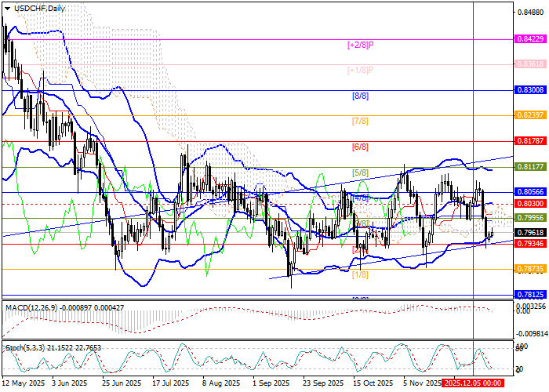Click the 0.79956 price label

point(530,218)
